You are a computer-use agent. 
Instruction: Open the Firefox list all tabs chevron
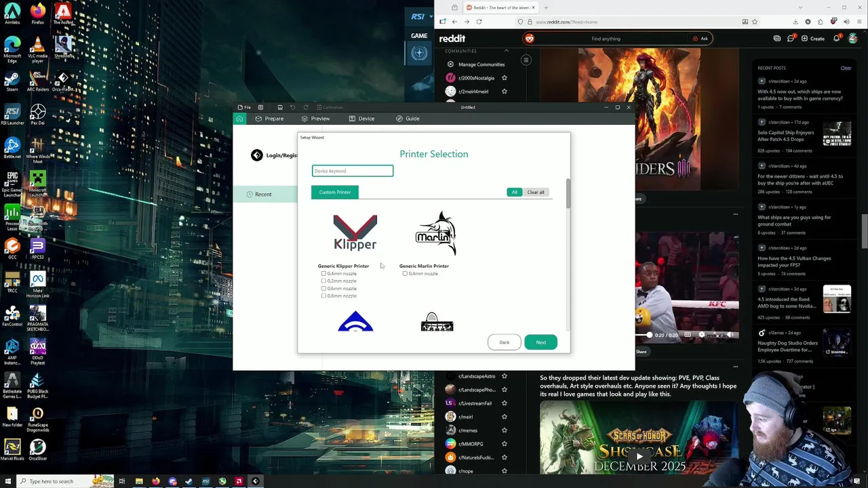(x=800, y=7)
